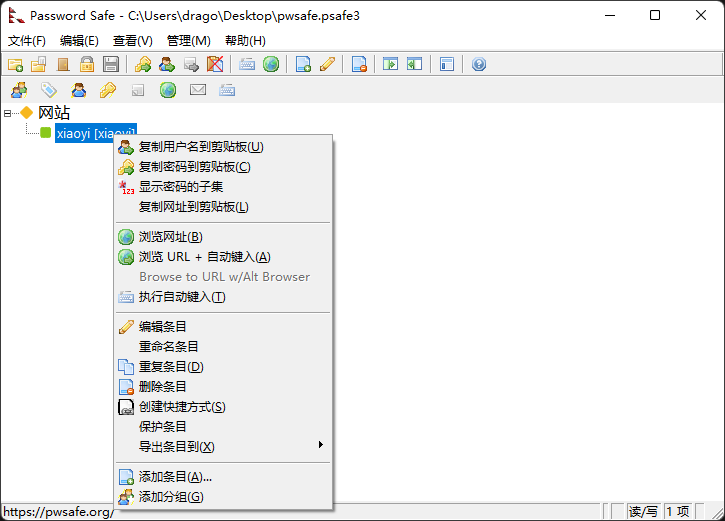Choose 重命名条目 from context menu
Screen dimensions: 725x521
coord(223,347)
